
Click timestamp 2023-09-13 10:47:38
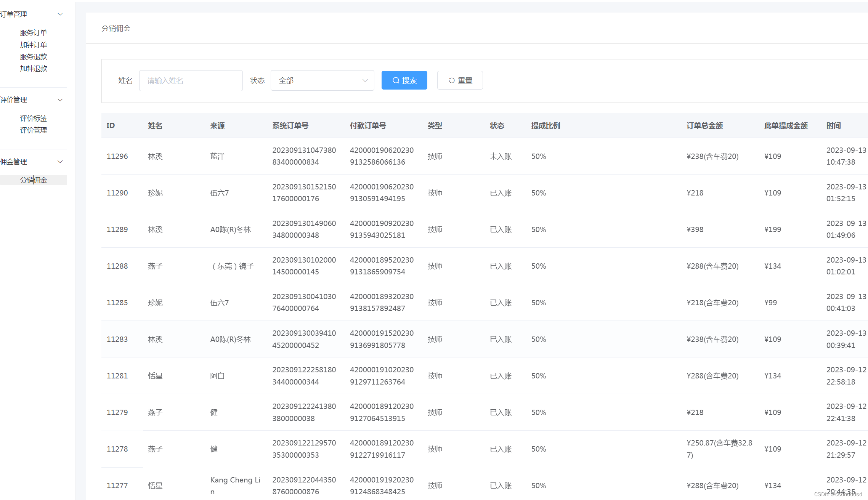coord(846,156)
